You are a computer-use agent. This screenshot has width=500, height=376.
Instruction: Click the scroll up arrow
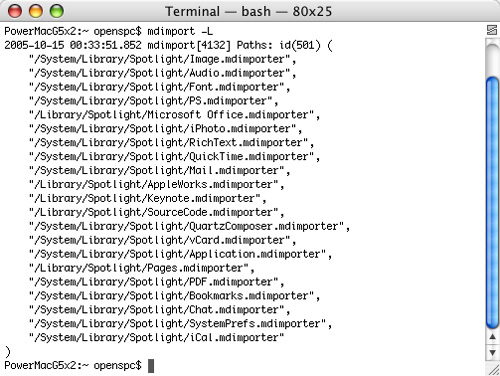tap(492, 336)
